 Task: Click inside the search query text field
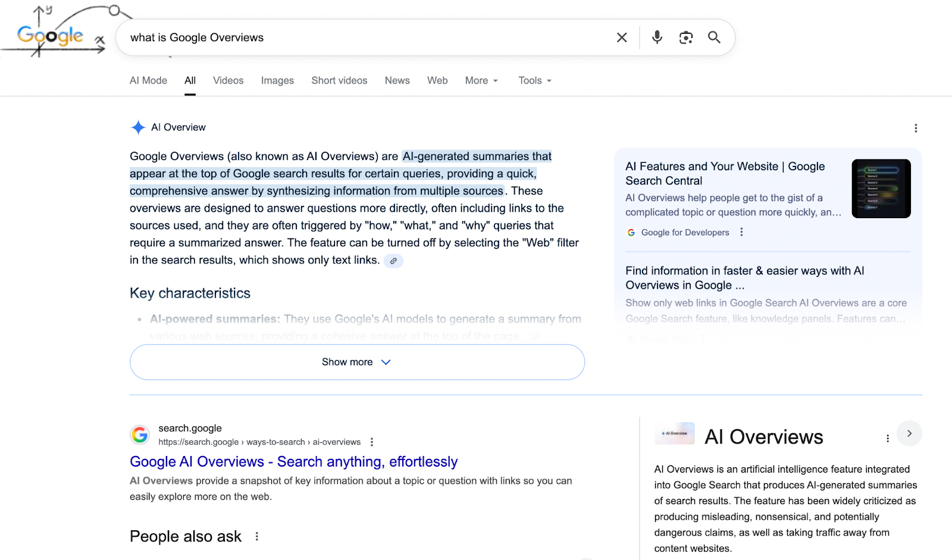[x=357, y=37]
